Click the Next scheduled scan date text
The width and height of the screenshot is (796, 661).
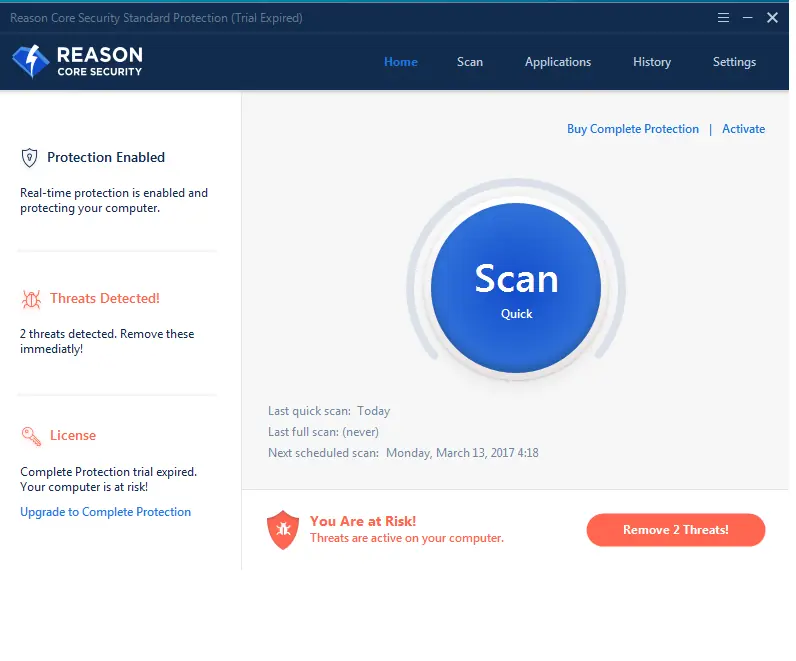coord(462,453)
